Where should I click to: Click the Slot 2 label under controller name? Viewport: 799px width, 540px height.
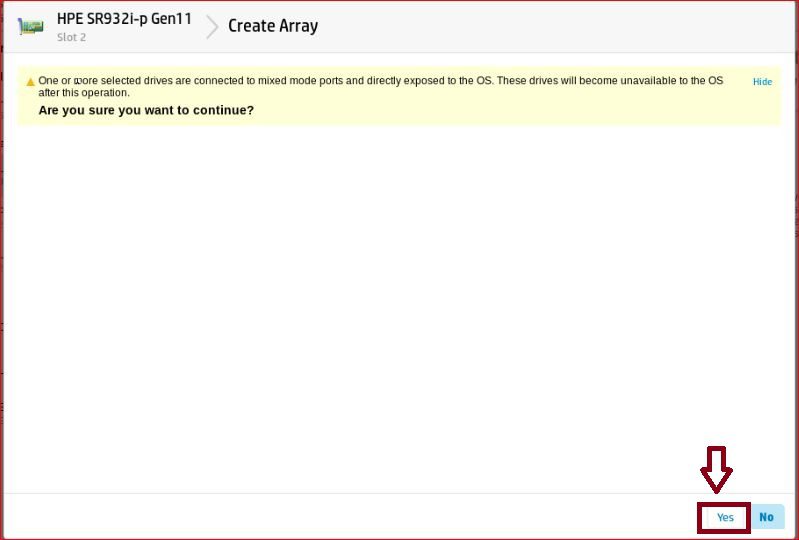click(x=71, y=38)
